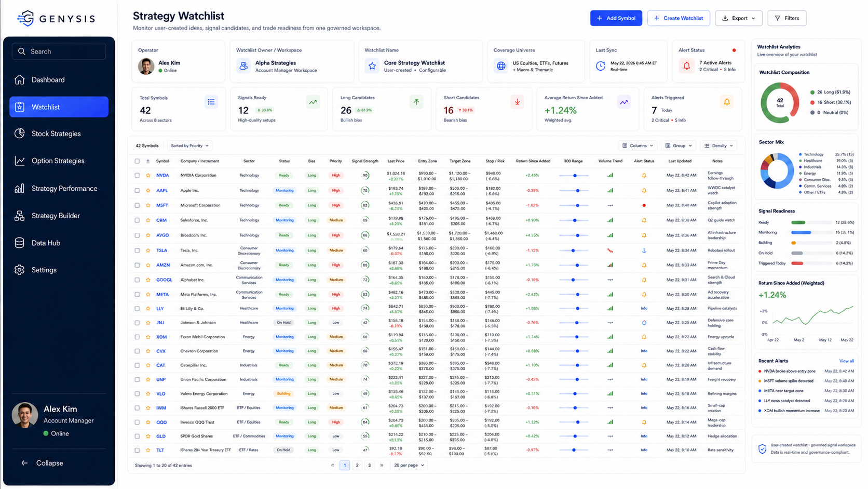Click the 300 Range slider for TSLA
This screenshot has height=489, width=868.
coord(574,250)
